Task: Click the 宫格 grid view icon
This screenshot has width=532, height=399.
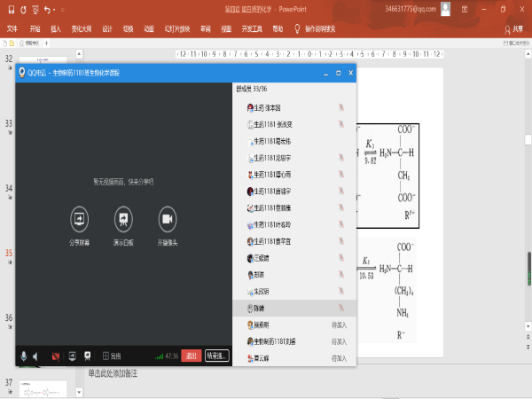Action: [106, 356]
